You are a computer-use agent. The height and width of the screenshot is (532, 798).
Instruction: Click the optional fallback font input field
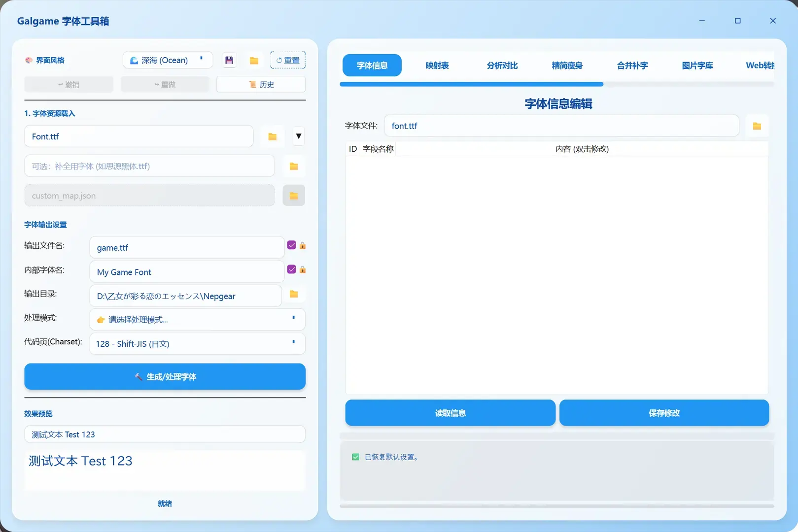pos(149,166)
